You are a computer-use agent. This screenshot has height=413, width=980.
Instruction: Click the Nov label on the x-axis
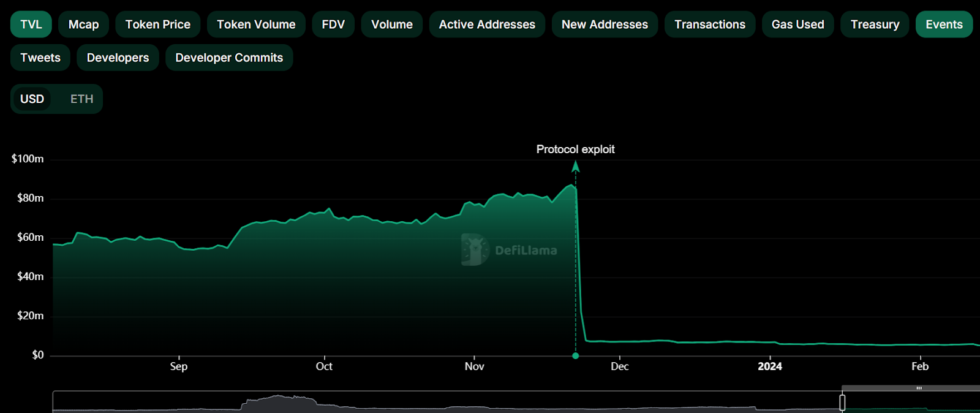(474, 366)
